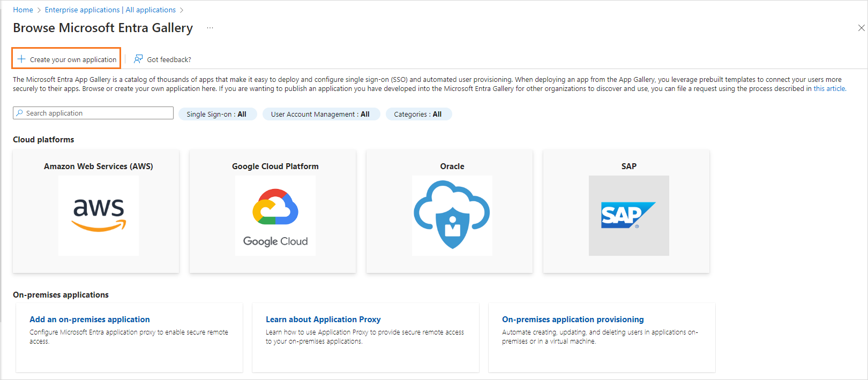Click the Amazon Web Services (AWS) title
This screenshot has height=380, width=868.
click(99, 166)
